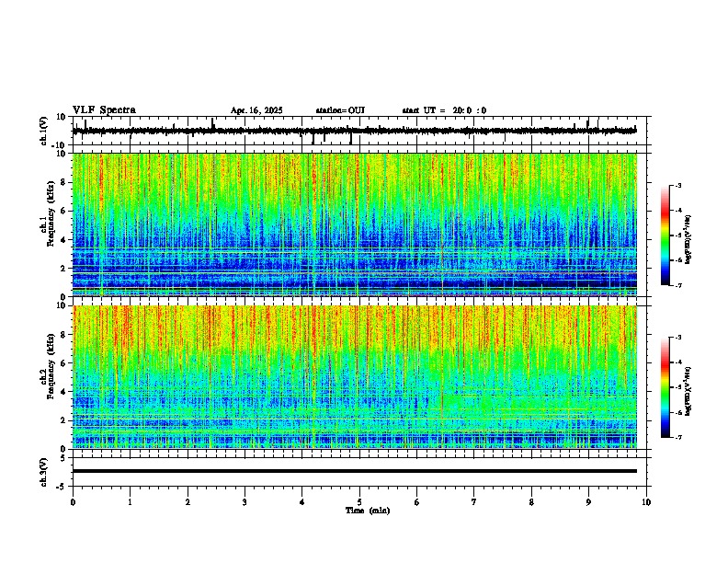Click the ch.2 spectrogram color scale bar

click(665, 387)
